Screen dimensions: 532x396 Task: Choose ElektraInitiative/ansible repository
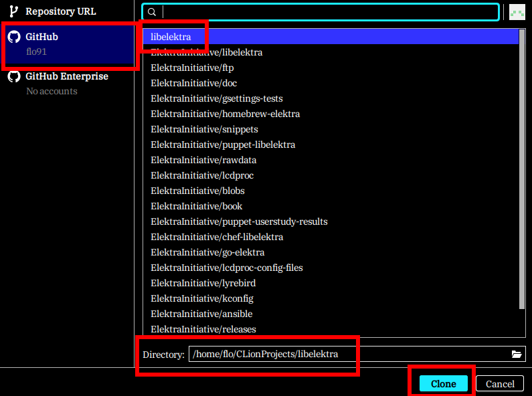201,314
